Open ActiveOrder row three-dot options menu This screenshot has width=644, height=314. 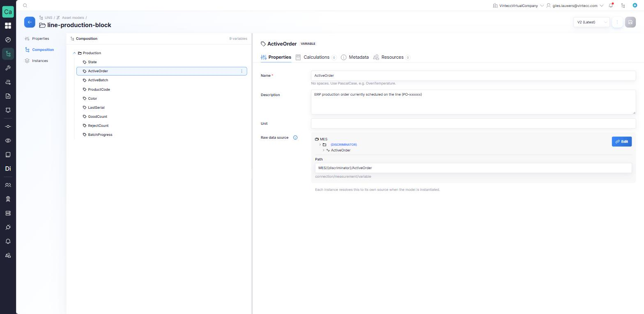[x=241, y=71]
